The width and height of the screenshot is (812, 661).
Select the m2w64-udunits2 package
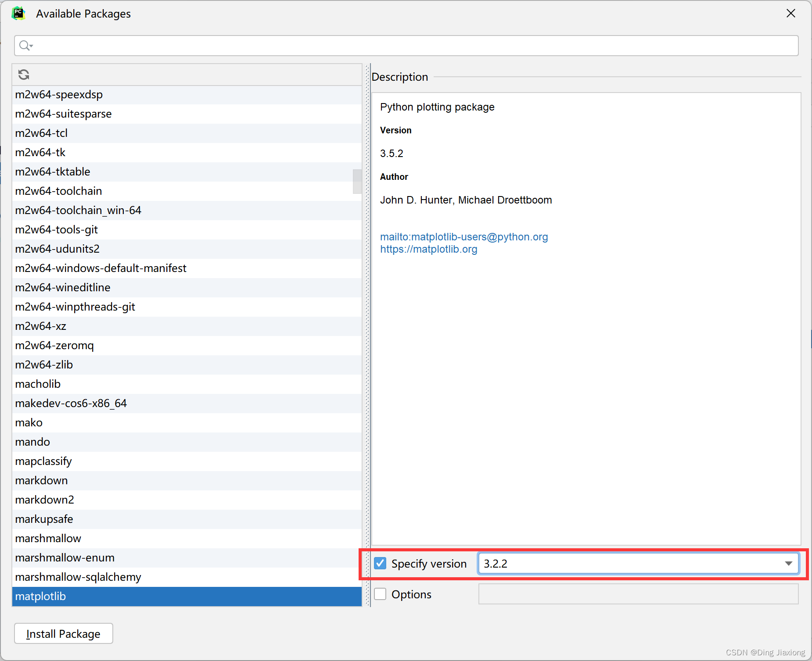click(187, 249)
